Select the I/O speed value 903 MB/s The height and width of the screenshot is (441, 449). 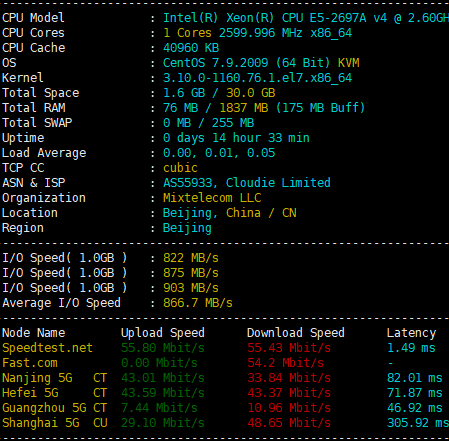click(191, 288)
